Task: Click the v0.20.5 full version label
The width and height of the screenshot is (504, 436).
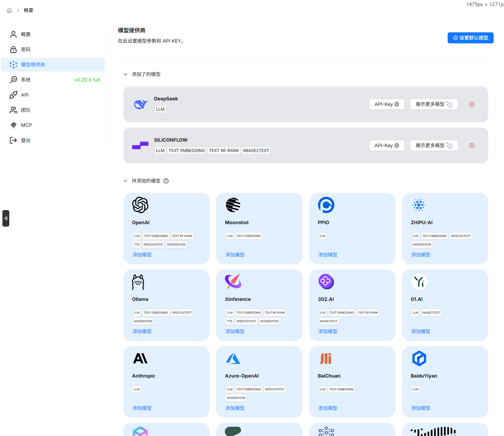Action: pyautogui.click(x=87, y=80)
